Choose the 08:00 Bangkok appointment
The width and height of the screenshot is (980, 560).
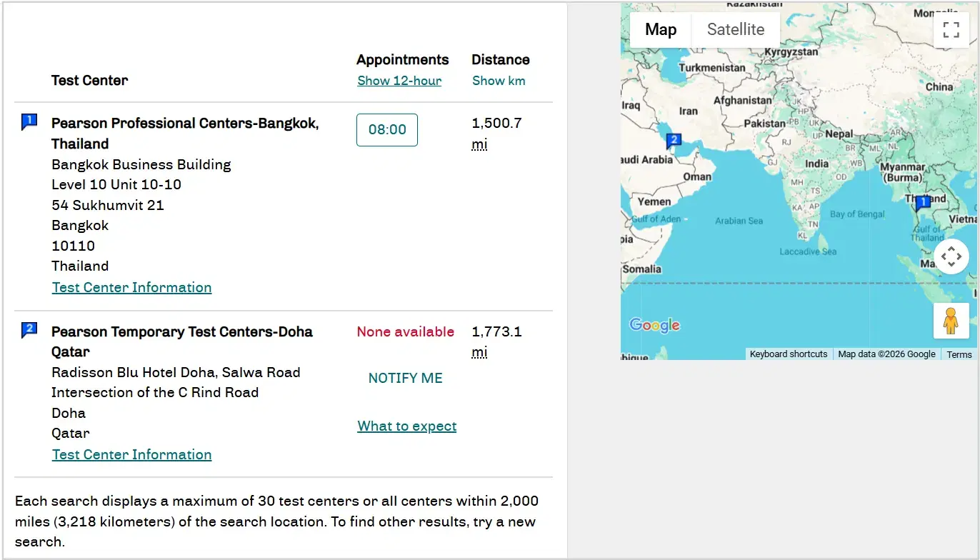(387, 130)
